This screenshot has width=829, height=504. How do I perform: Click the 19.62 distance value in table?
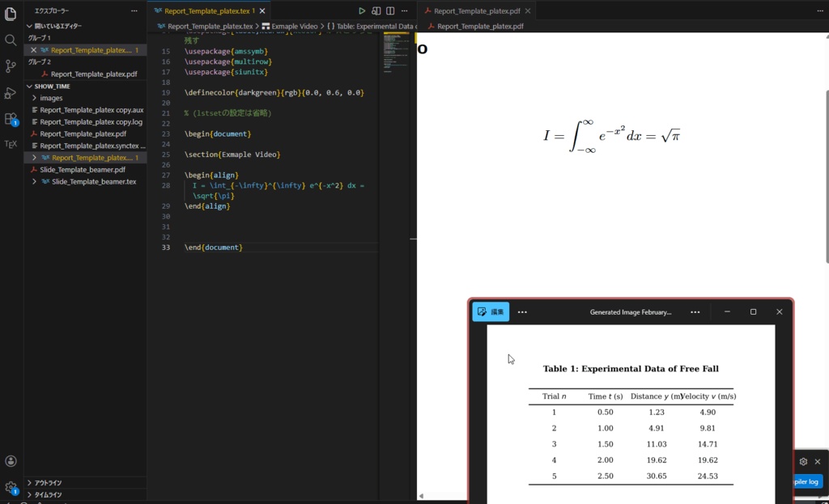click(x=656, y=460)
